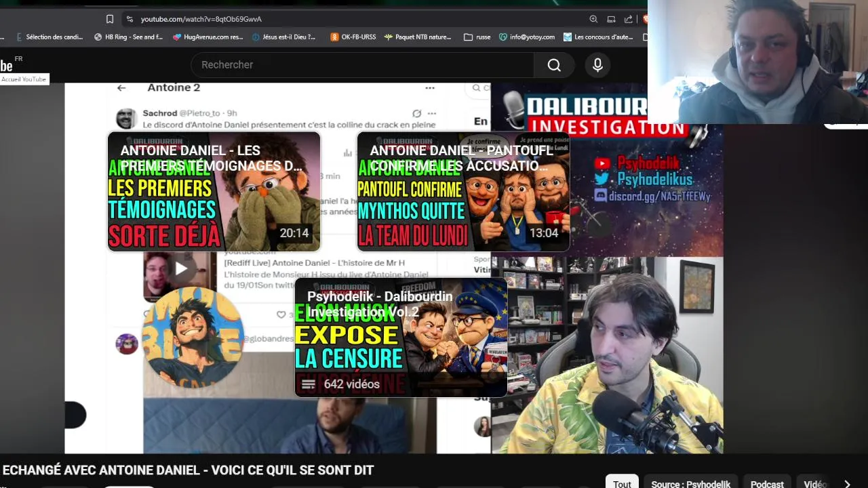
Task: Open the 'Paquet NTB nature...' bookmark
Action: tap(418, 37)
